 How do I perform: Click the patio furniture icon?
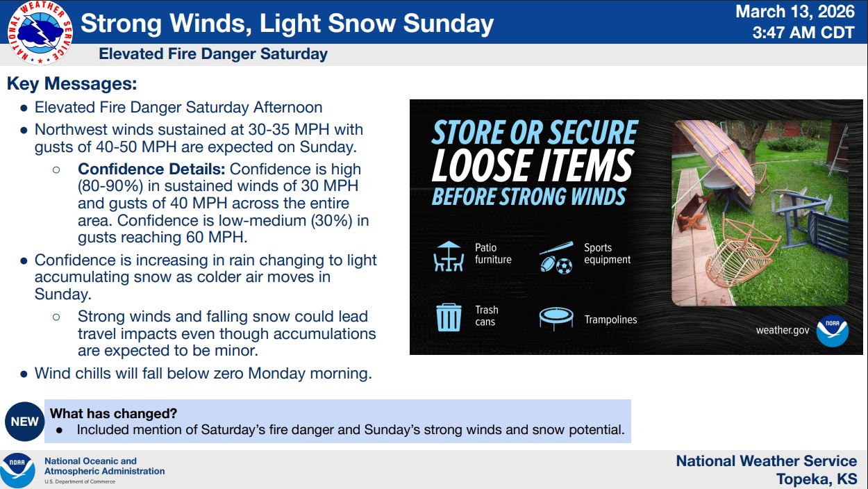448,256
